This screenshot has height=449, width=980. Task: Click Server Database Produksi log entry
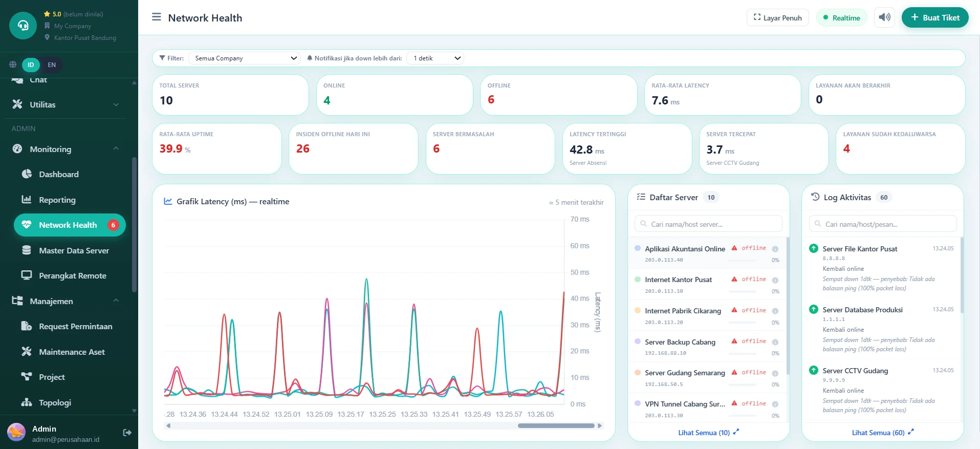[x=882, y=329]
